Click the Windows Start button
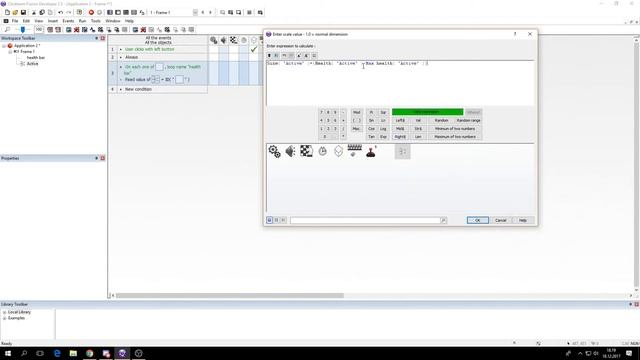The height and width of the screenshot is (360, 640). [x=8, y=353]
